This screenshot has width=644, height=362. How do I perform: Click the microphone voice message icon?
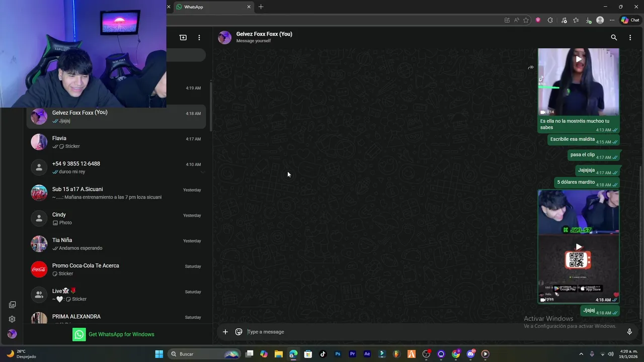[629, 332]
